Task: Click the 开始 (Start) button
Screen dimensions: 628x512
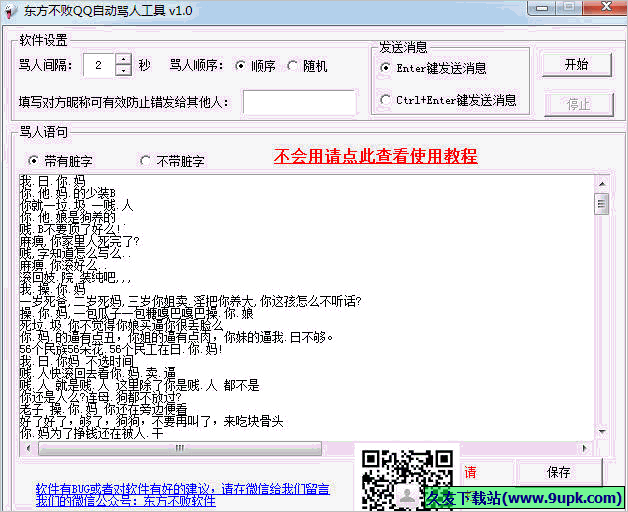Action: pyautogui.click(x=577, y=64)
